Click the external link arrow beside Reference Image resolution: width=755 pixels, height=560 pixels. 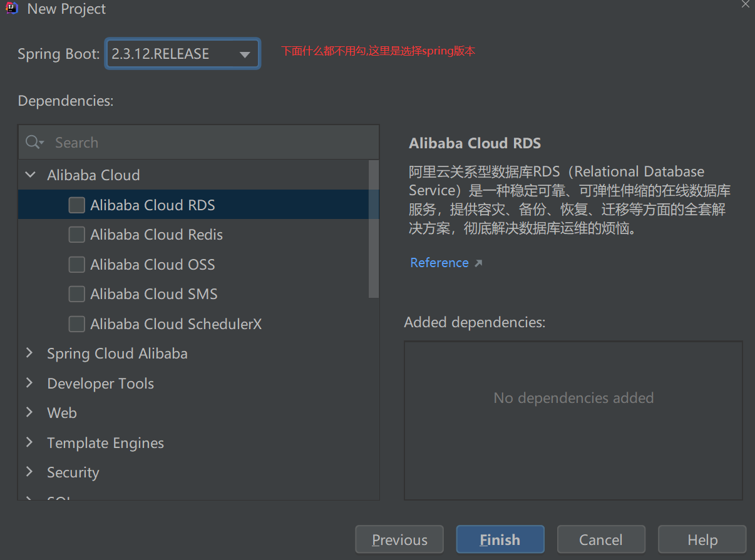point(478,263)
